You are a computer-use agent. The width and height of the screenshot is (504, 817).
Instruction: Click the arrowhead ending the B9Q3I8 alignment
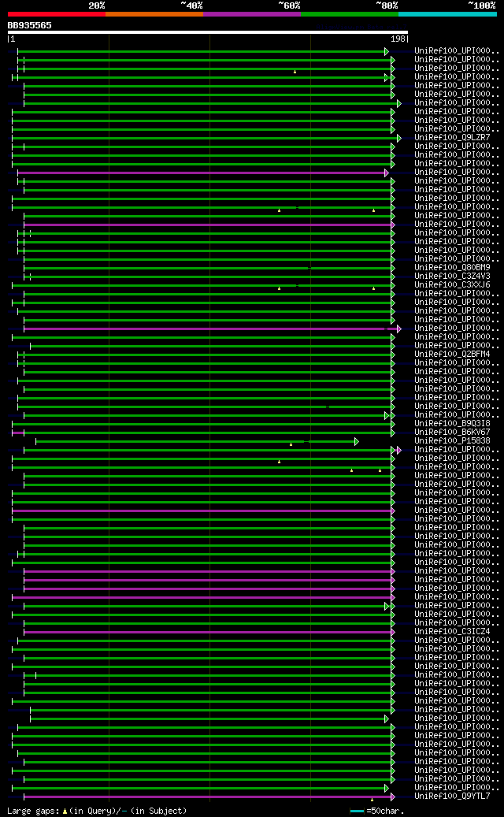coord(393,424)
